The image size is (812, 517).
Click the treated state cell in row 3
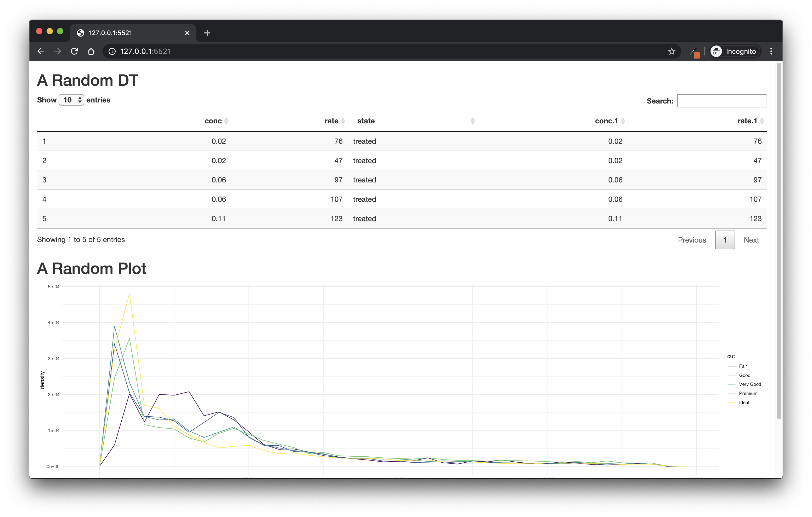(364, 180)
